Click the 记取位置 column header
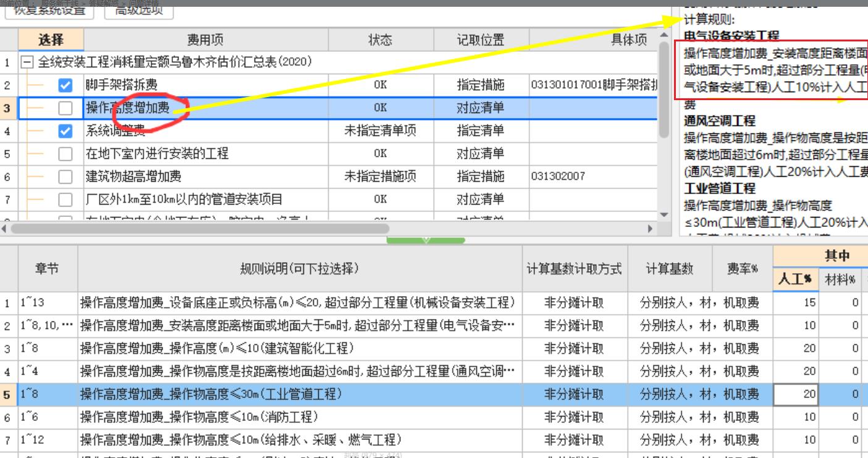This screenshot has width=868, height=458. (480, 40)
